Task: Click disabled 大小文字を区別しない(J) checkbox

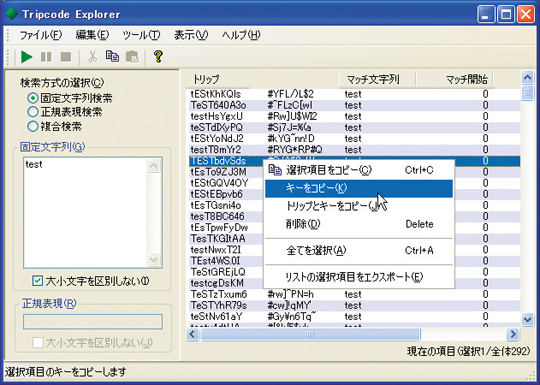Action: pos(38,343)
